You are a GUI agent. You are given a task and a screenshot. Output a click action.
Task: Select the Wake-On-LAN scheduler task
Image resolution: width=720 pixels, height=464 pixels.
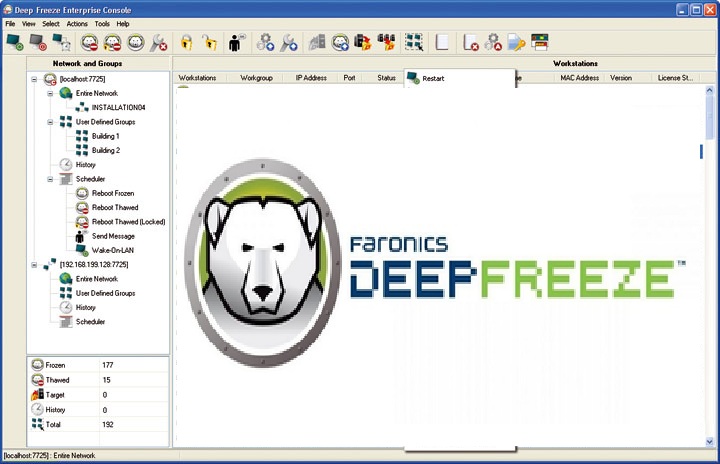tap(113, 250)
